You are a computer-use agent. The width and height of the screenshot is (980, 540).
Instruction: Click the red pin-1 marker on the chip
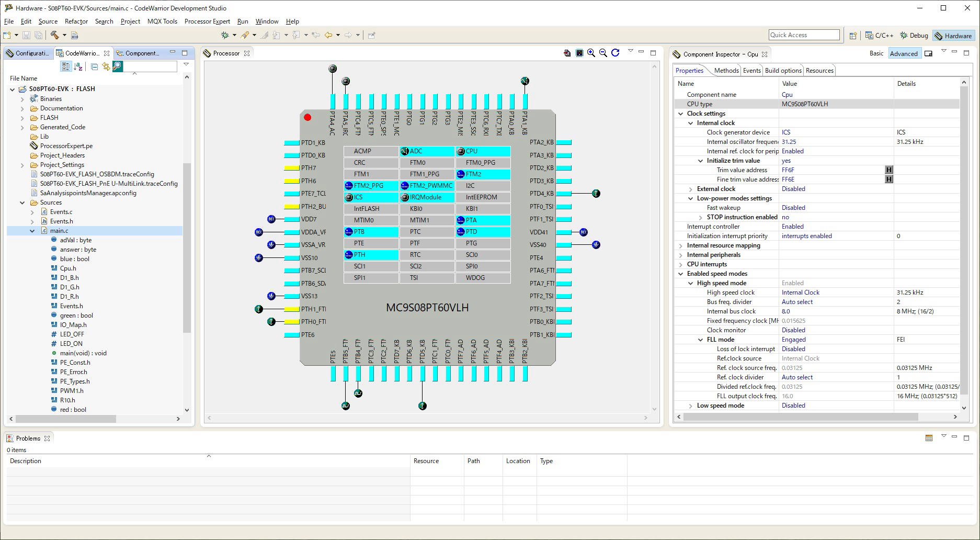tap(307, 117)
